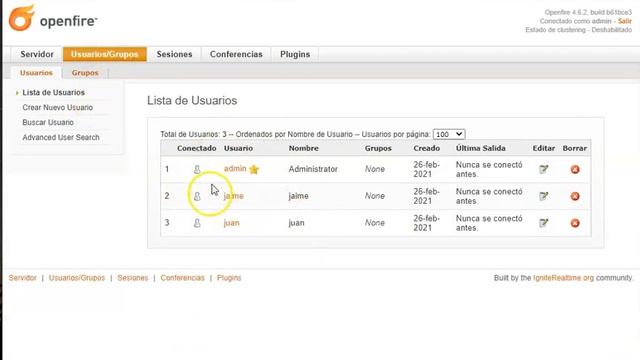This screenshot has width=640, height=360.
Task: Delete the jaime user via red icon
Action: (x=575, y=196)
